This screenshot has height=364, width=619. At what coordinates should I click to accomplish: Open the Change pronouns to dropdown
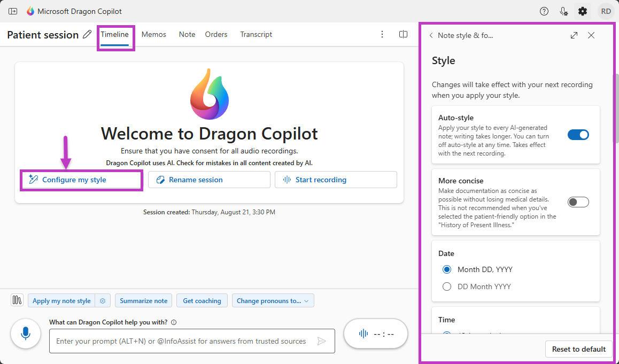[x=273, y=300]
